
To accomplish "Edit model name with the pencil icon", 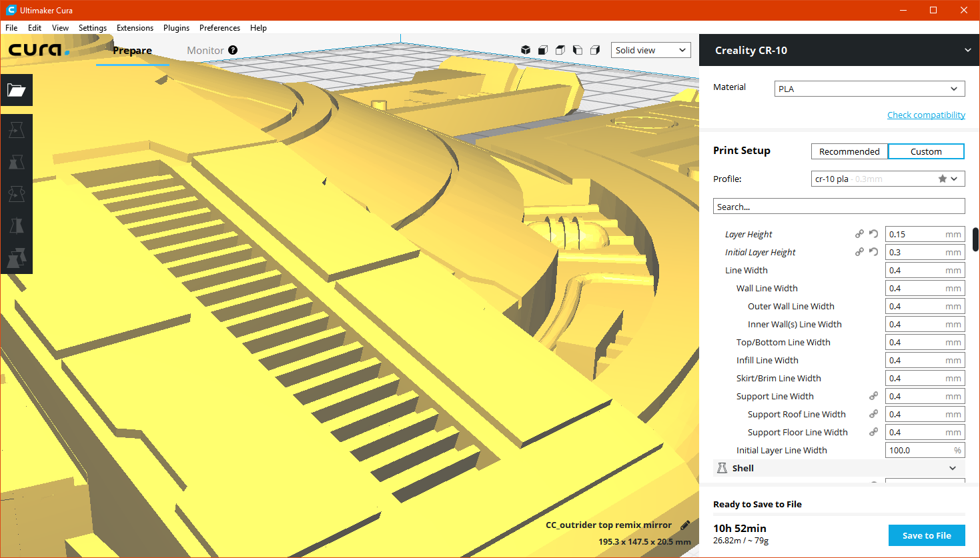I will click(685, 525).
